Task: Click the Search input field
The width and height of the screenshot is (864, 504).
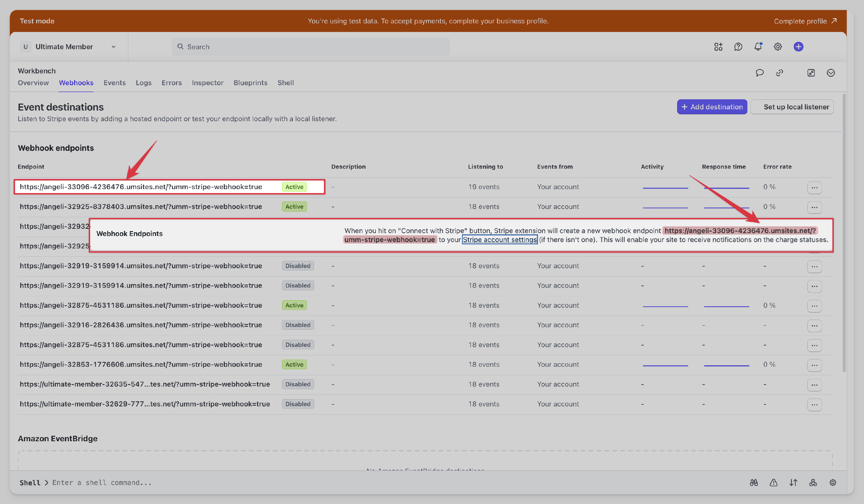Action: point(311,47)
